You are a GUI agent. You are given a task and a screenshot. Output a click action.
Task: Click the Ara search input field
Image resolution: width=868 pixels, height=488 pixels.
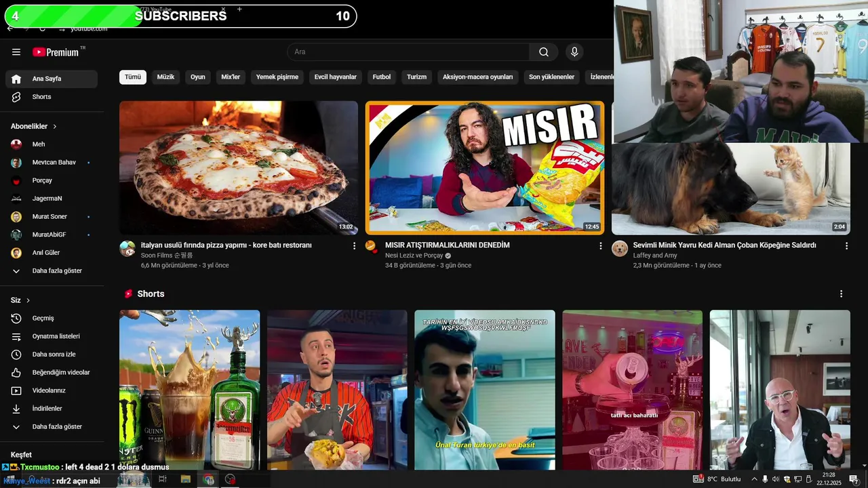coord(408,52)
